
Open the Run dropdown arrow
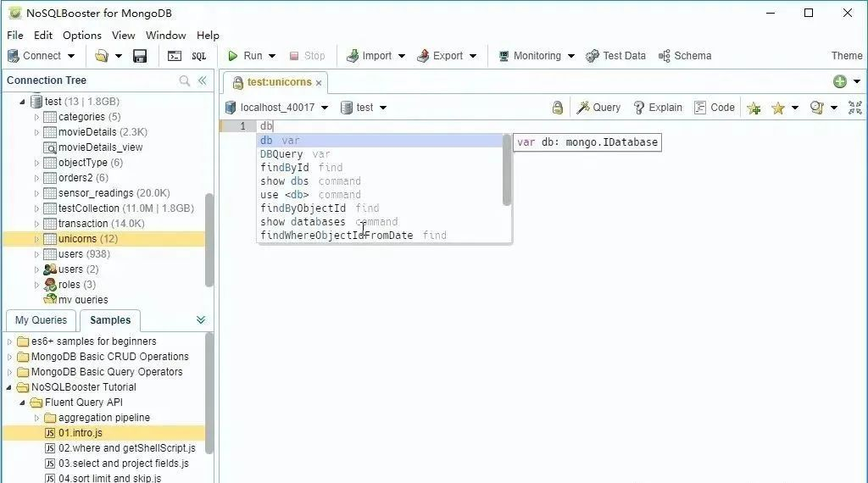(x=272, y=56)
